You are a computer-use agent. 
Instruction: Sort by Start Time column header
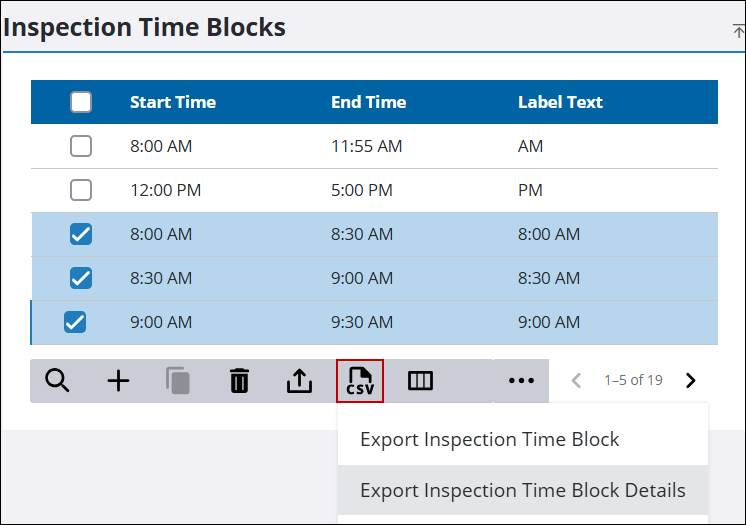173,102
